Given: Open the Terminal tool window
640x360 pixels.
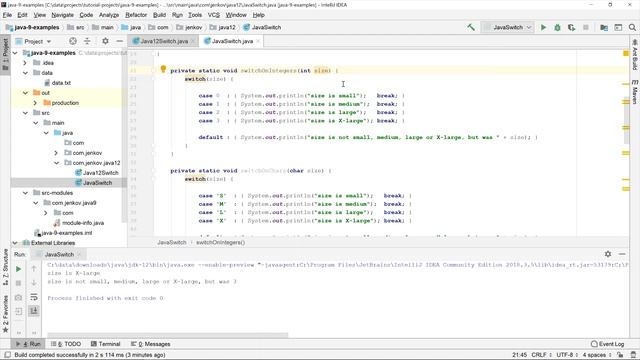Looking at the screenshot, I should tap(105, 344).
